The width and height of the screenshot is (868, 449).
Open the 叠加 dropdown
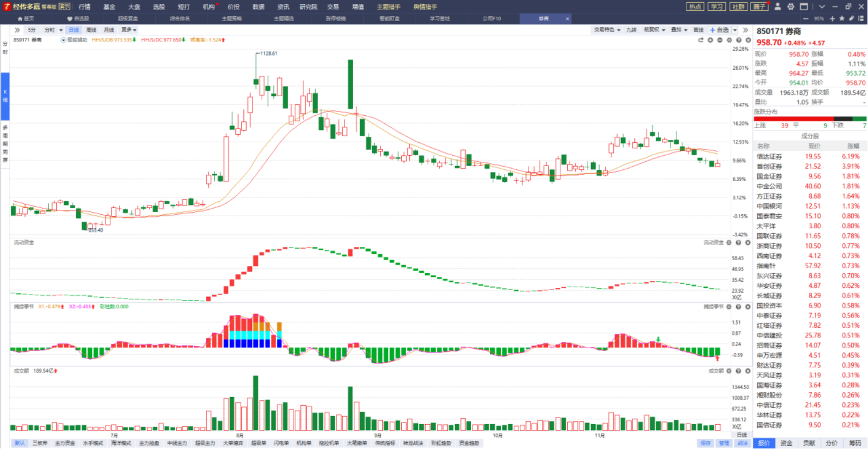click(x=679, y=30)
